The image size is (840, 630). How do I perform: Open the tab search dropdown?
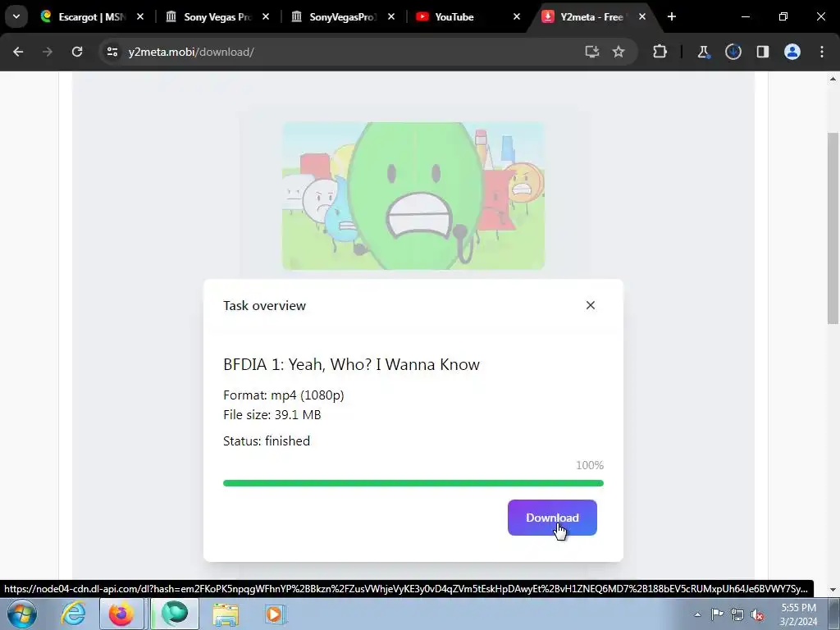pos(16,17)
